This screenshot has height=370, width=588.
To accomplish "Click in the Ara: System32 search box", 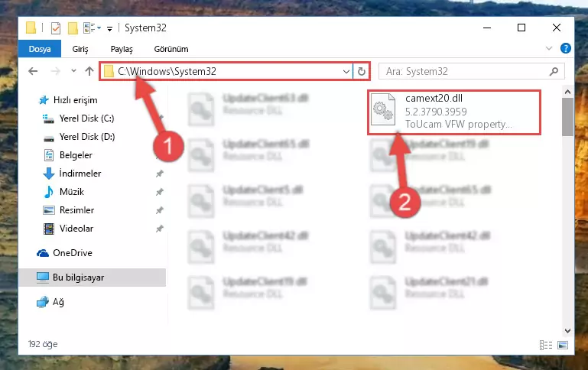I will [465, 71].
